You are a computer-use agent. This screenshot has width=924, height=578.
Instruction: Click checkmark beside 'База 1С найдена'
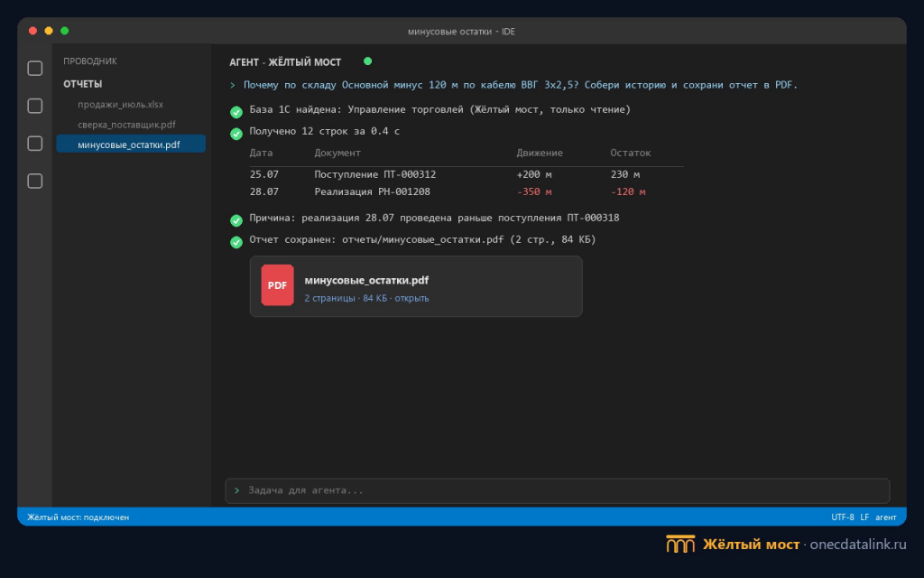point(236,112)
